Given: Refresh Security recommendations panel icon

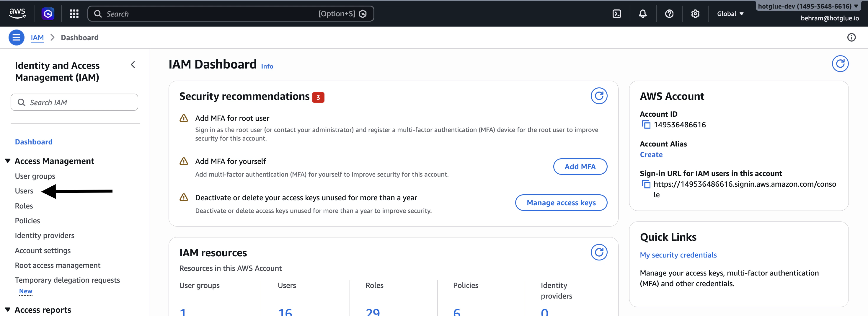Looking at the screenshot, I should coord(599,96).
